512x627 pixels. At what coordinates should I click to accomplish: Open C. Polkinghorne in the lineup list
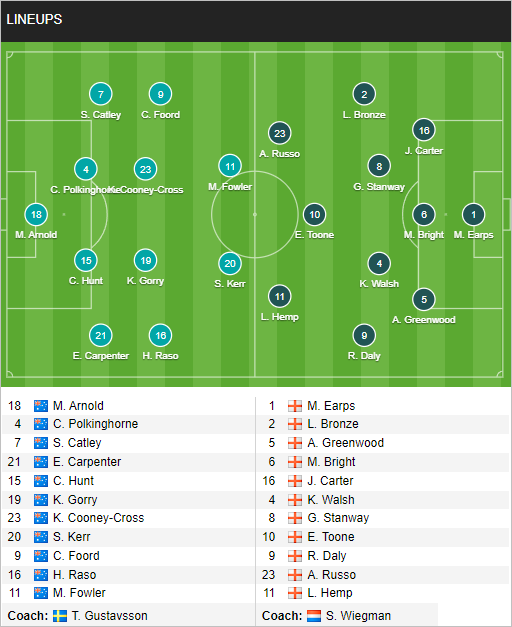click(x=96, y=424)
